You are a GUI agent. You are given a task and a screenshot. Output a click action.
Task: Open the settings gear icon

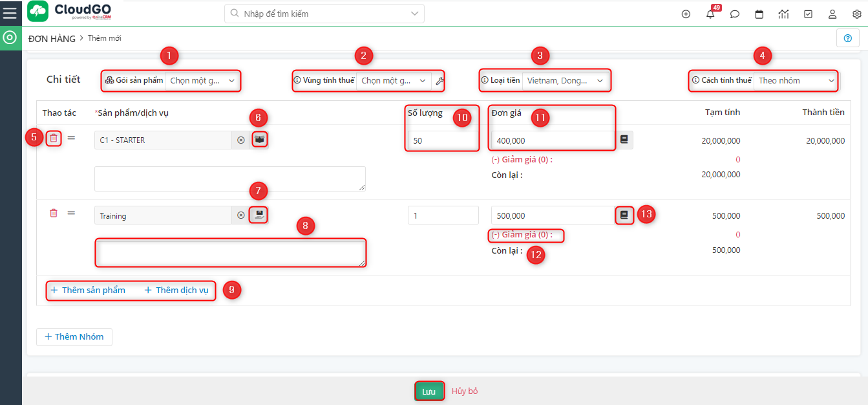click(x=856, y=14)
